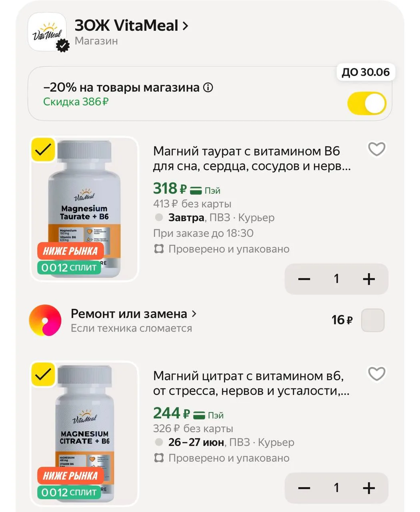The height and width of the screenshot is (512, 420).
Task: Open the Magnesium Taurate + B6 product image
Action: coord(84,209)
